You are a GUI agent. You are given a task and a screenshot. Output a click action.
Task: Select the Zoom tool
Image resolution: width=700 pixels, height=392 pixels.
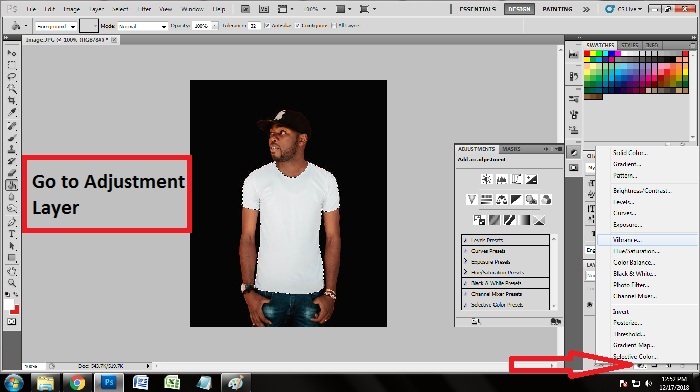click(12, 283)
